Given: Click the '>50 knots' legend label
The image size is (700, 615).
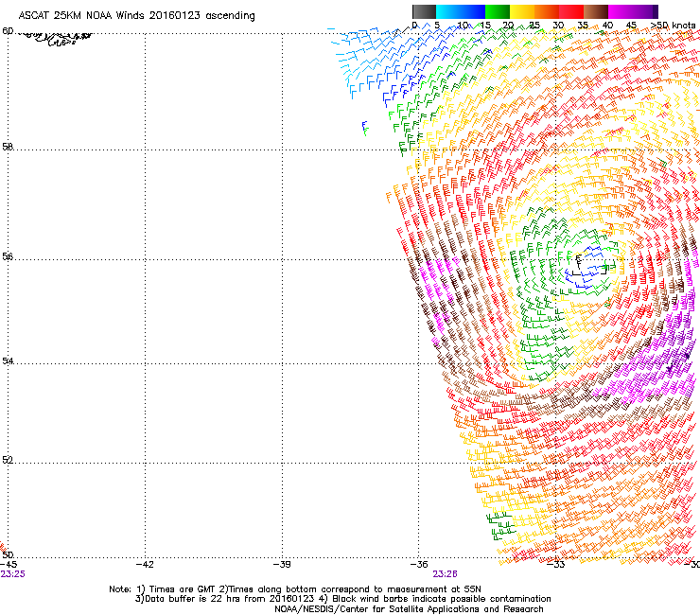Looking at the screenshot, I should [673, 26].
